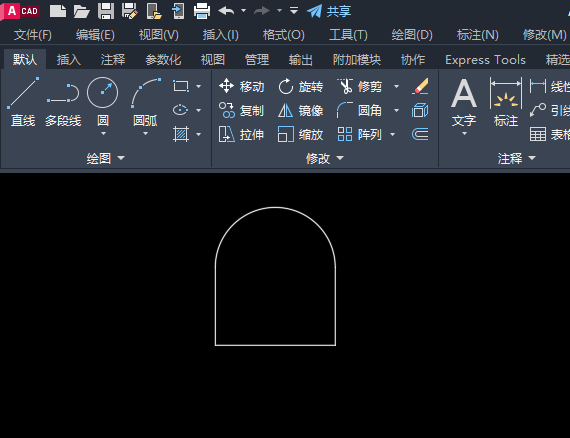
Task: Open the 文字 text dropdown arrow
Action: [x=464, y=134]
